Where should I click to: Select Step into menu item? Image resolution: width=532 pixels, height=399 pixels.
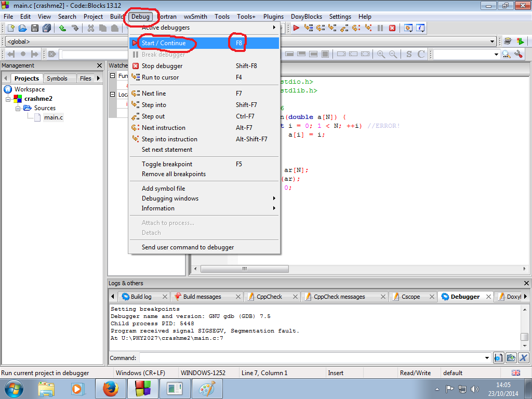coord(204,105)
